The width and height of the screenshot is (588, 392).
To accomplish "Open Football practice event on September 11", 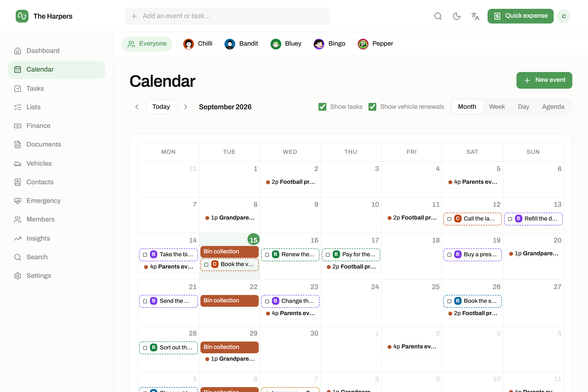I will click(412, 218).
